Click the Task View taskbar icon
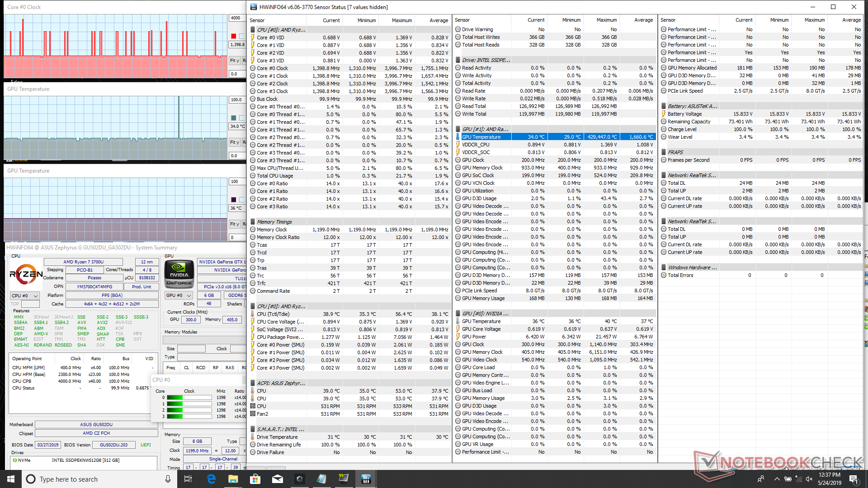Image resolution: width=868 pixels, height=488 pixels. pos(188,479)
